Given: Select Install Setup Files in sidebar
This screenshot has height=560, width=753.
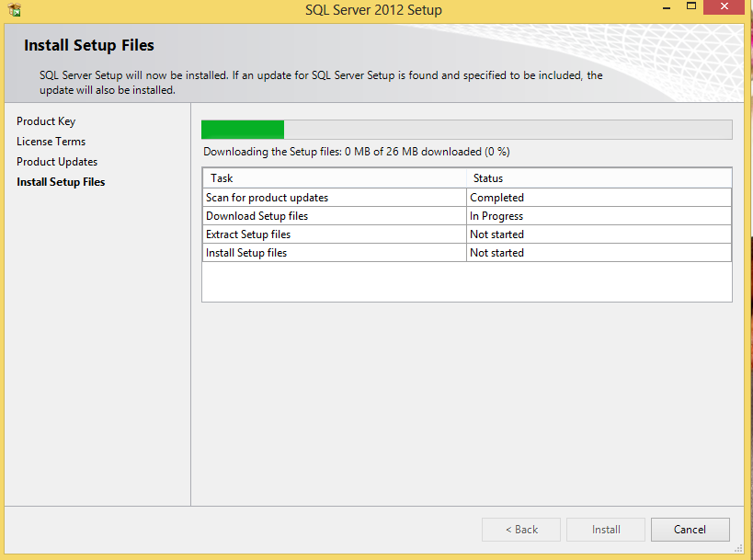Looking at the screenshot, I should [x=61, y=182].
